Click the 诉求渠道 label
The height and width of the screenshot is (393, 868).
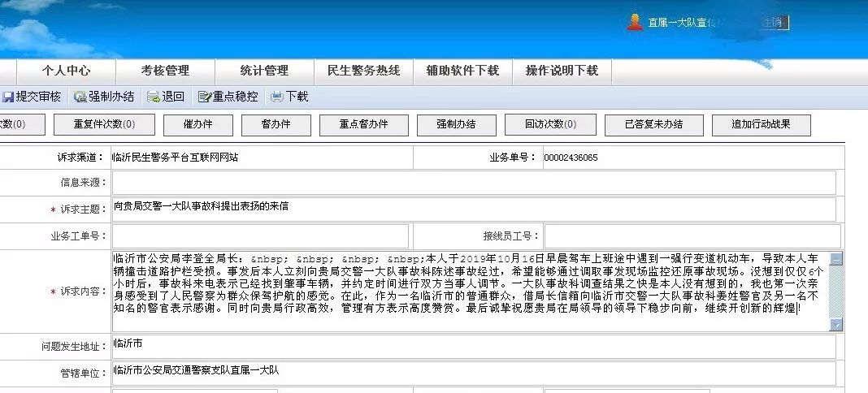pyautogui.click(x=82, y=157)
